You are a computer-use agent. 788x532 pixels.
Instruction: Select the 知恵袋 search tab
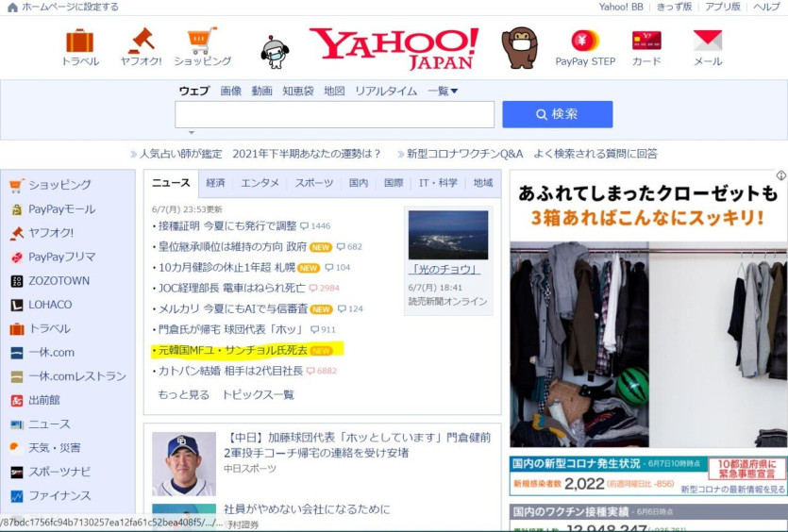click(298, 91)
